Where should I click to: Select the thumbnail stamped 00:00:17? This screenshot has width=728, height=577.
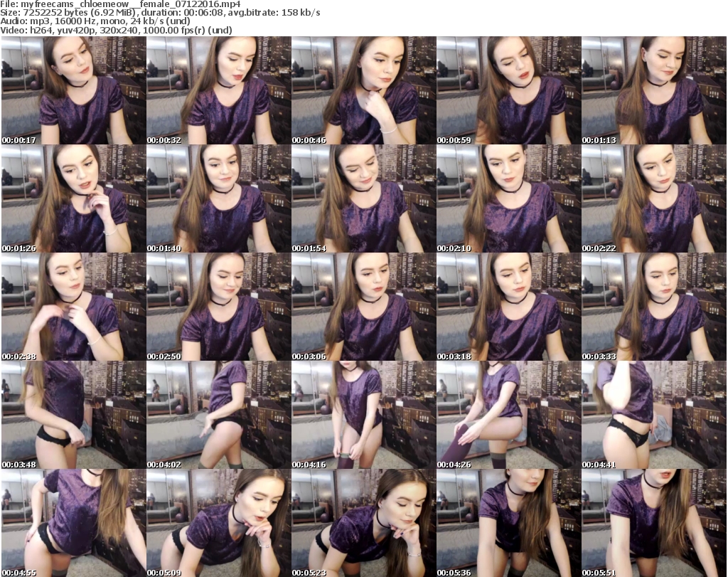pyautogui.click(x=73, y=90)
